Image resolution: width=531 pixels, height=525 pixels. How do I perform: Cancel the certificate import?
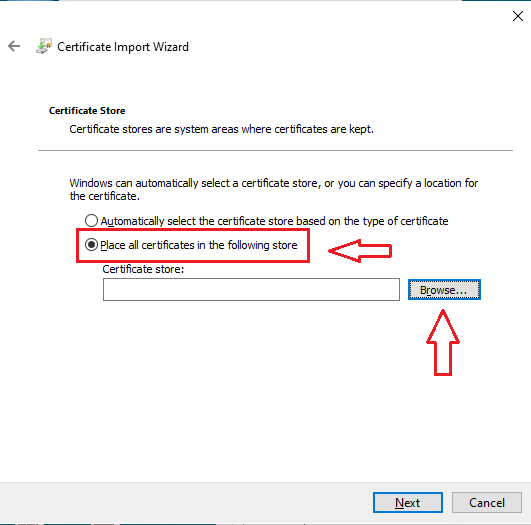click(x=487, y=502)
